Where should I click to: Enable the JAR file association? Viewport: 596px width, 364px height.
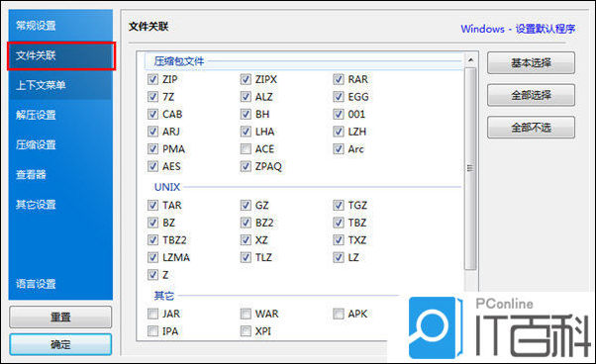click(x=152, y=314)
